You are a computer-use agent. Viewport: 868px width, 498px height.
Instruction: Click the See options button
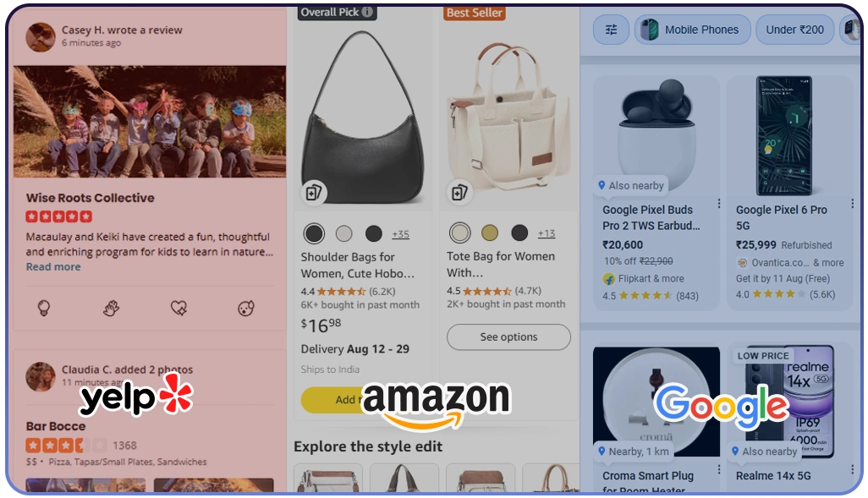[x=508, y=337]
